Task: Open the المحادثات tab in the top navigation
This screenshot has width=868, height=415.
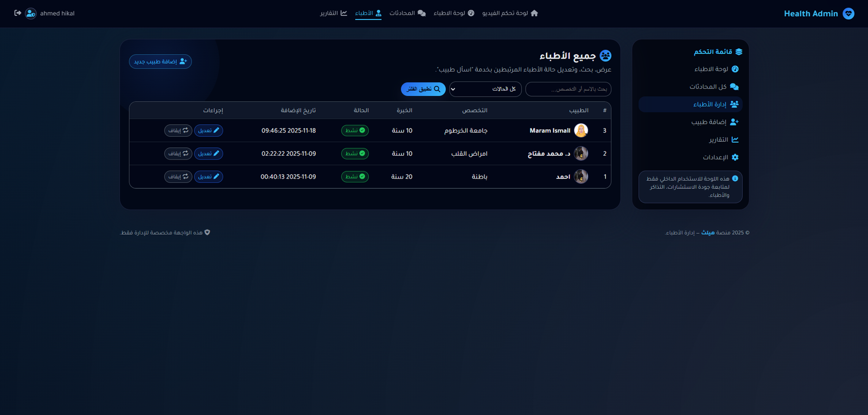Action: (407, 13)
